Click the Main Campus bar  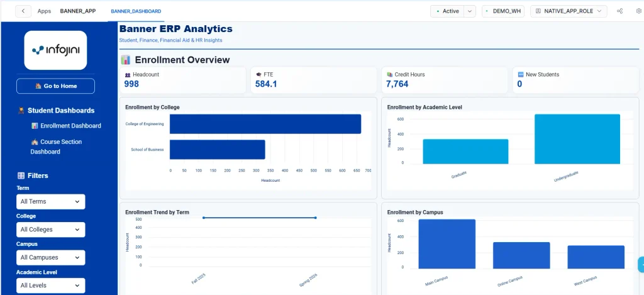click(x=447, y=243)
